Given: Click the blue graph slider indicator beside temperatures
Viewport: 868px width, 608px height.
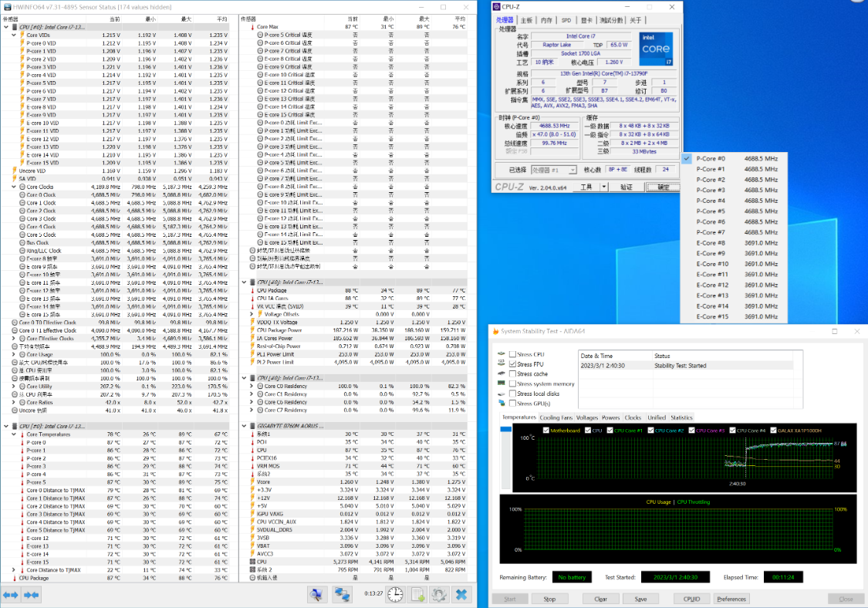Looking at the screenshot, I should click(x=505, y=429).
